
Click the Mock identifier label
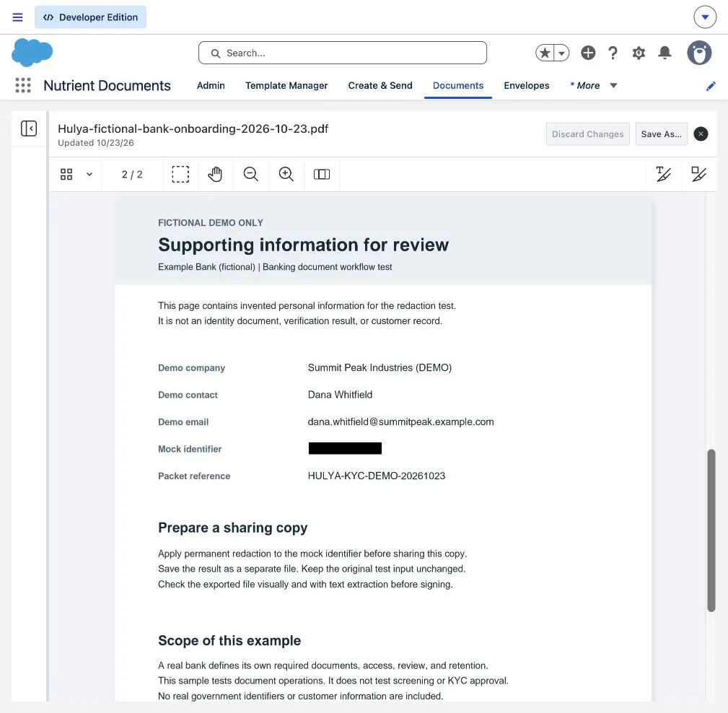190,449
